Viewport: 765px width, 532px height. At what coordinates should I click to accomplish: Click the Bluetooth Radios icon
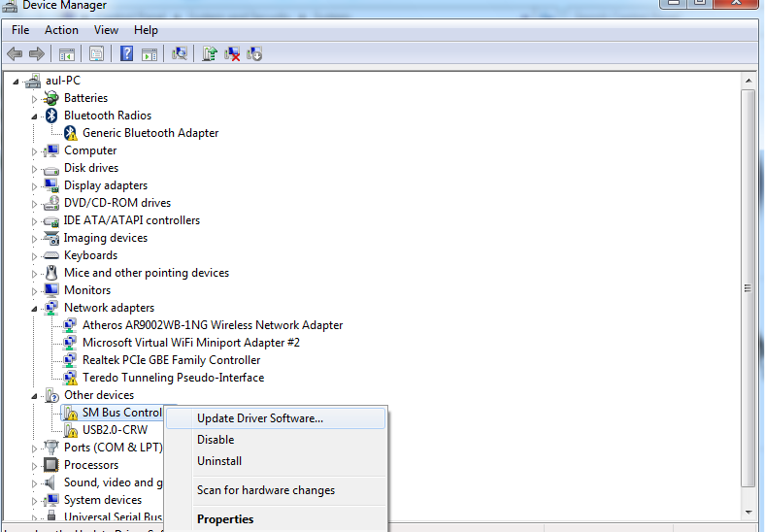[x=51, y=116]
